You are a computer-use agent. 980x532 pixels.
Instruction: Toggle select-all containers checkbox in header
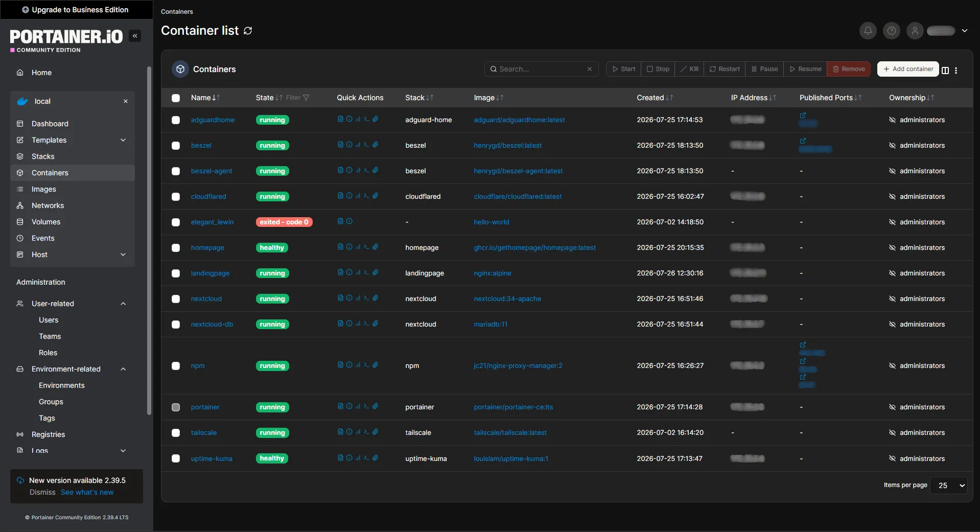click(x=176, y=98)
